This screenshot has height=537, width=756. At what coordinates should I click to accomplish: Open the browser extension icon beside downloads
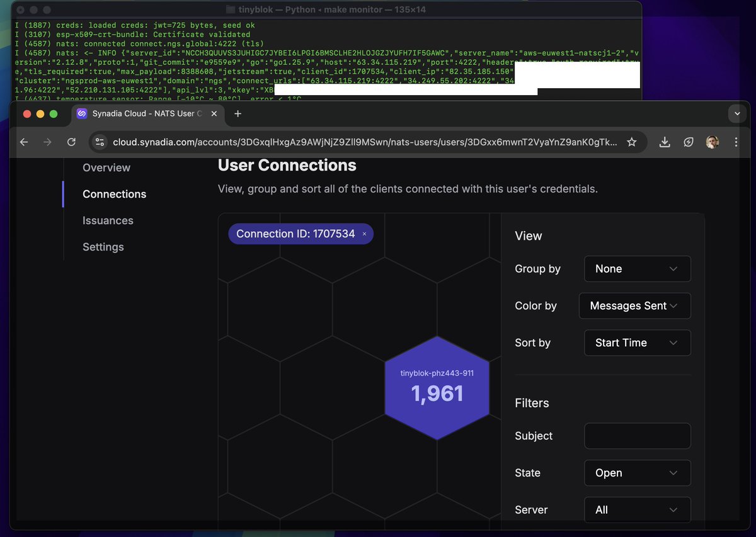pyautogui.click(x=689, y=142)
